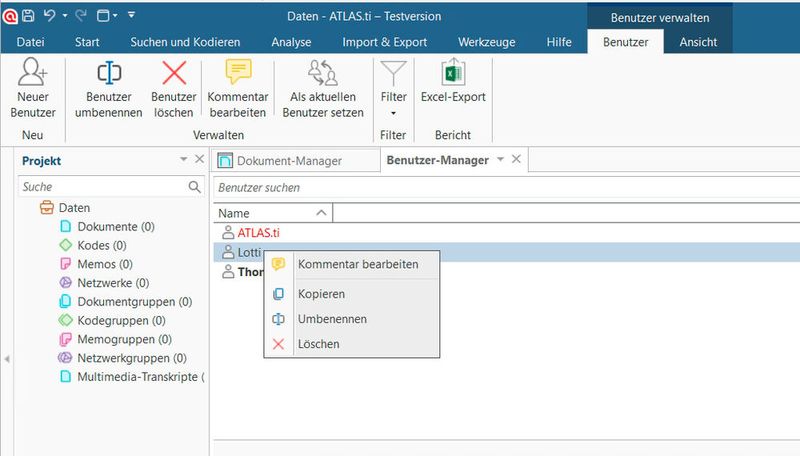Click the undo arrow icon
The width and height of the screenshot is (800, 456).
click(x=49, y=16)
